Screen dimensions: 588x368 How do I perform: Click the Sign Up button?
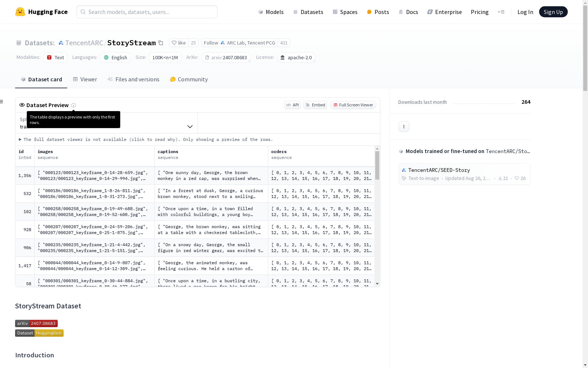tap(553, 12)
